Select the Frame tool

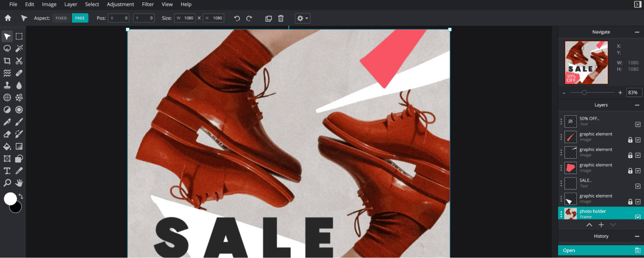click(7, 159)
